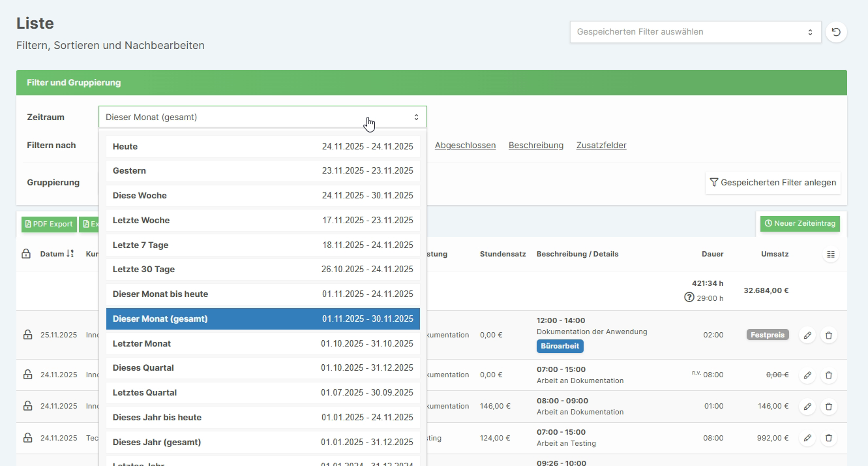The width and height of the screenshot is (868, 466).
Task: Edit the Dokumentation der Anwendung entry
Action: (807, 335)
